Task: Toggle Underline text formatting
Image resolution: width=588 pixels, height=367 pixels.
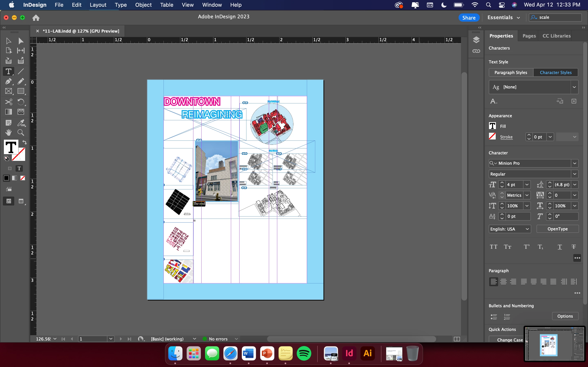Action: 560,247
